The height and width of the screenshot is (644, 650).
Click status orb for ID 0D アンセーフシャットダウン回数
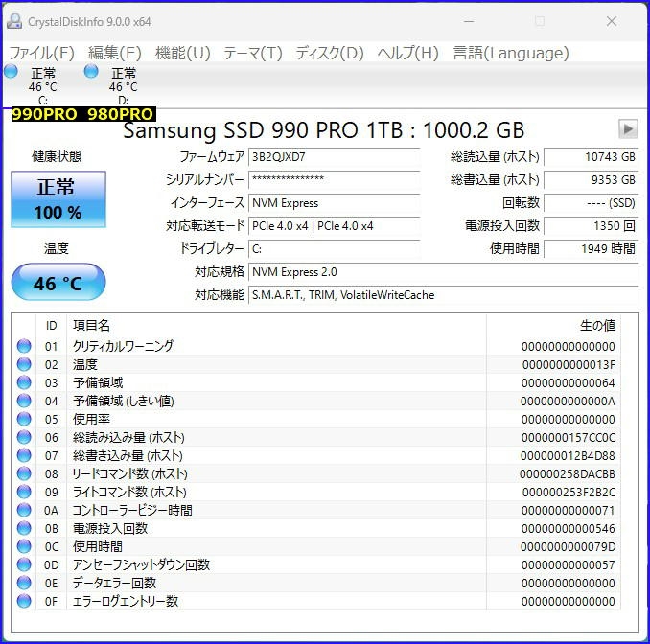[24, 564]
